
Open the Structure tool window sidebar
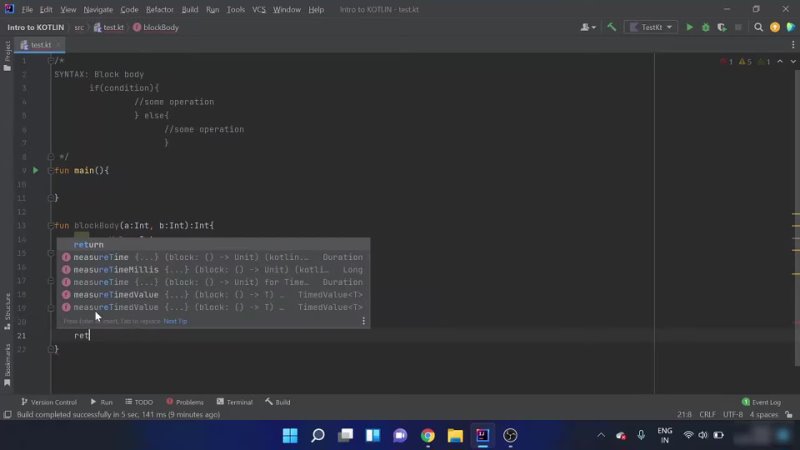tap(7, 311)
